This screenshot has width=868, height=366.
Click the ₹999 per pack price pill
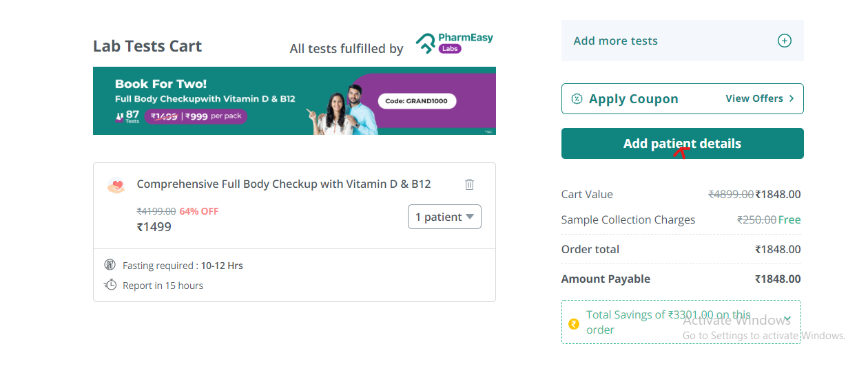196,116
